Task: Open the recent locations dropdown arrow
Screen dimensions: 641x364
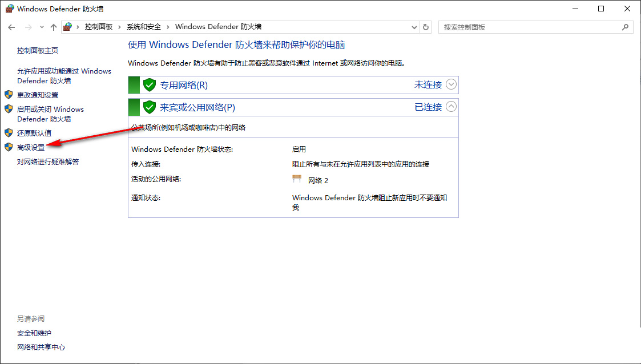Action: click(42, 27)
